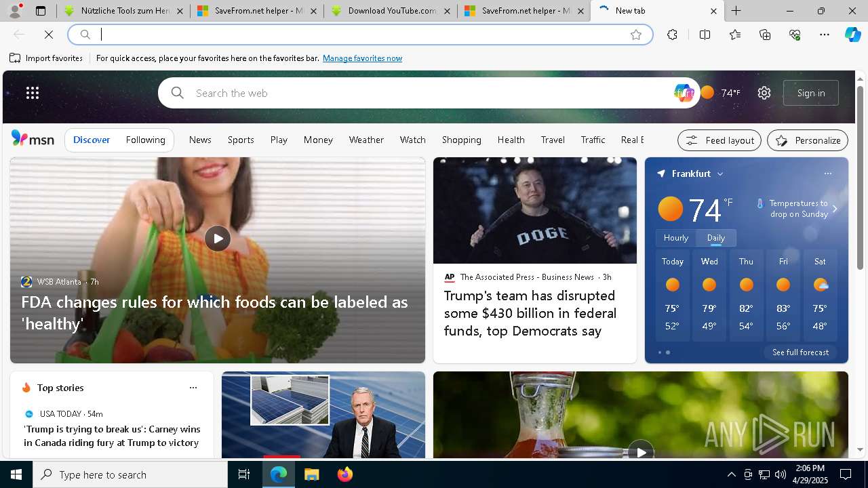
Task: Open the Health category
Action: (x=511, y=140)
